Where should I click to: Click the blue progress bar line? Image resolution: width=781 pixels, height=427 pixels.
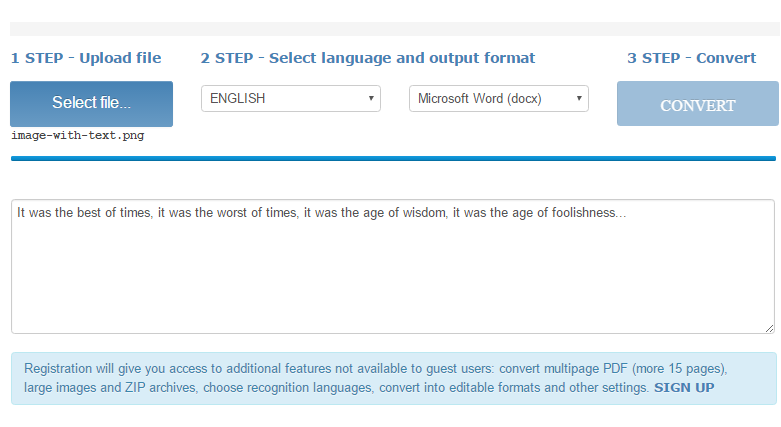(x=393, y=158)
